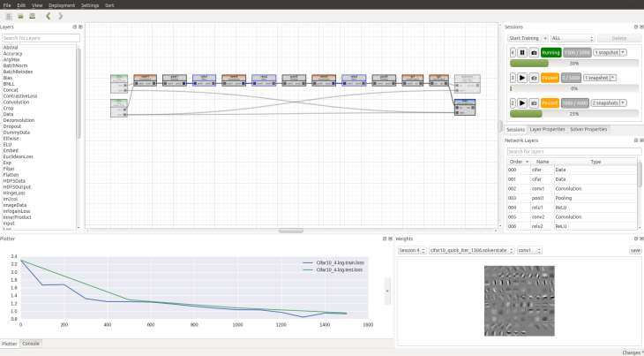Take a snapshot of session 4
Viewport: 644px width, 356px height.
(x=533, y=53)
